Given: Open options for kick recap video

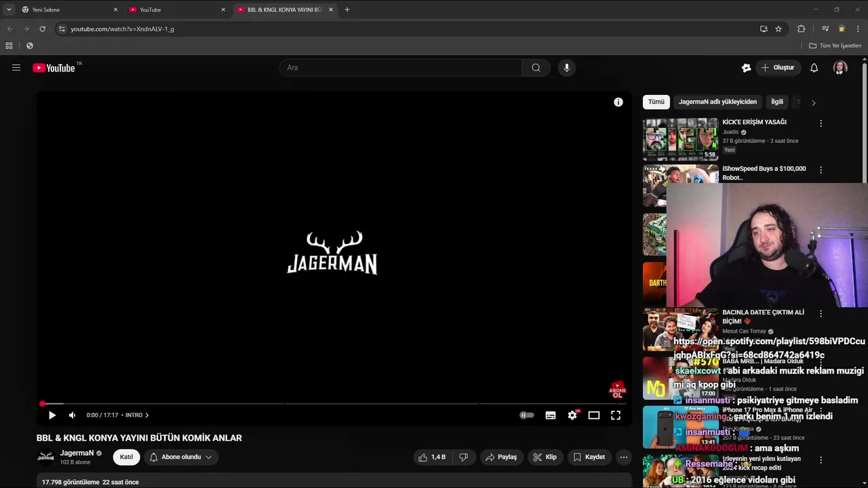Looking at the screenshot, I should click(x=821, y=460).
